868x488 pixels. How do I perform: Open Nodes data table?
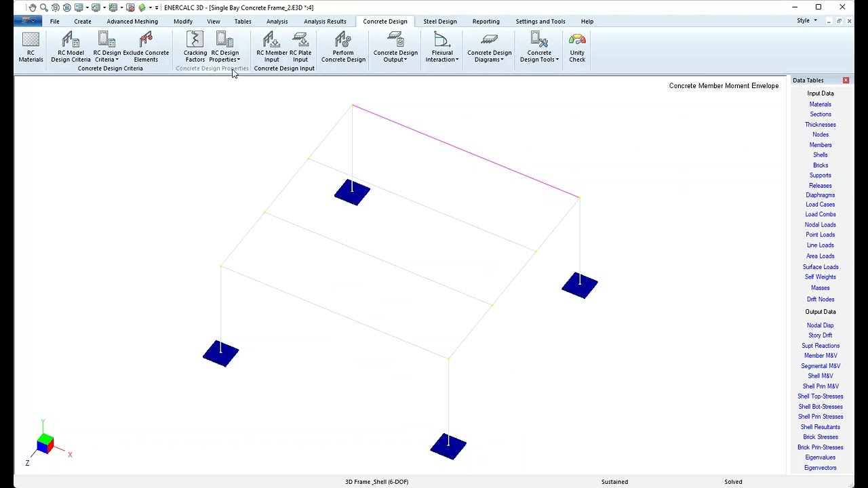click(x=820, y=135)
